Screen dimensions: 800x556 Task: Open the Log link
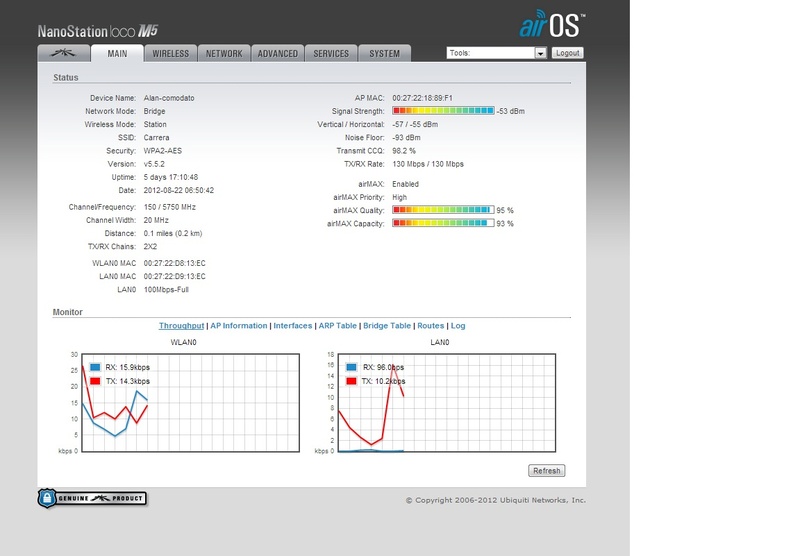[458, 325]
